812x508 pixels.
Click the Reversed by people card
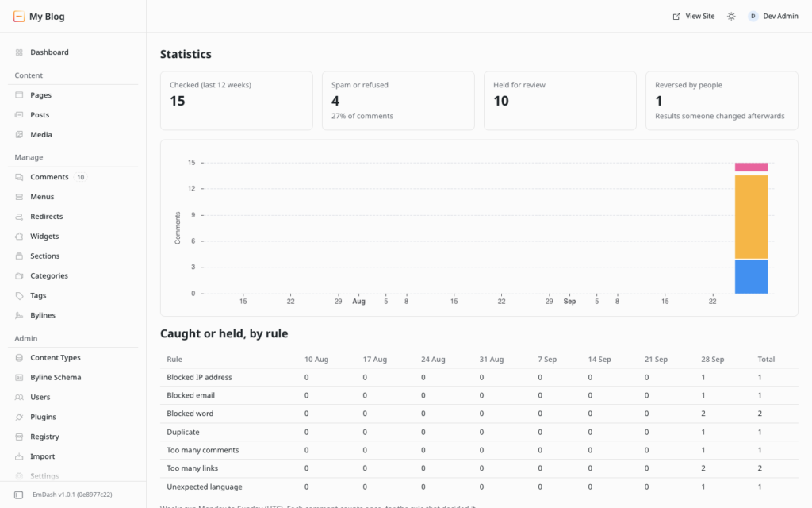coord(722,101)
